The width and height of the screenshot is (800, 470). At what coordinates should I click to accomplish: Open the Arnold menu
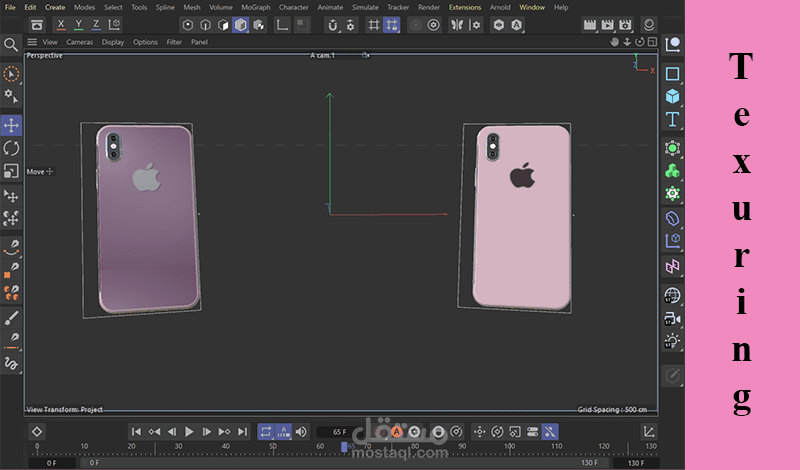point(500,7)
